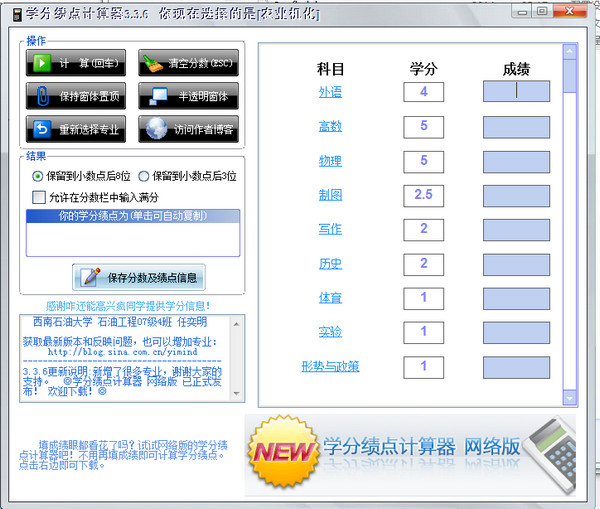This screenshot has width=600, height=509.
Task: Focus the 写作 score input field
Action: coord(516,230)
